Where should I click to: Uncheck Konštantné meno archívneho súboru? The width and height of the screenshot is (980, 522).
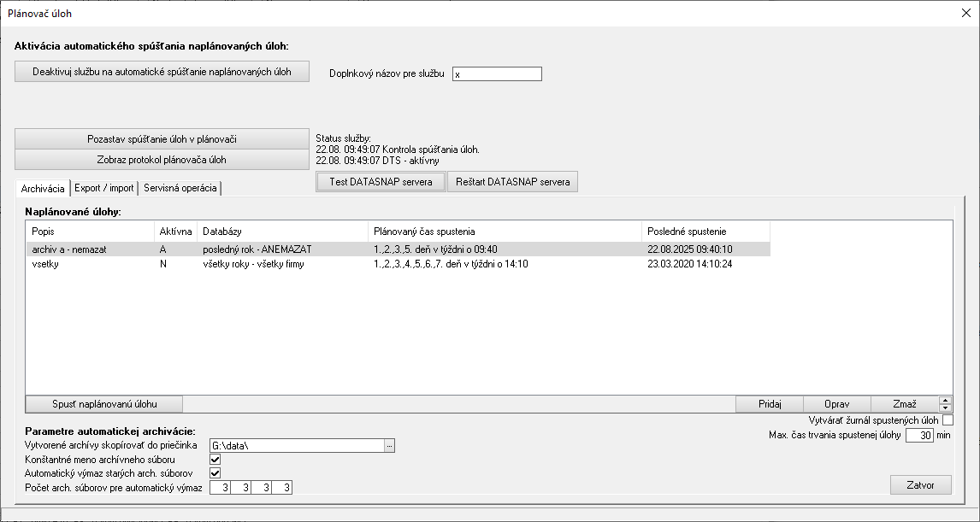point(215,460)
